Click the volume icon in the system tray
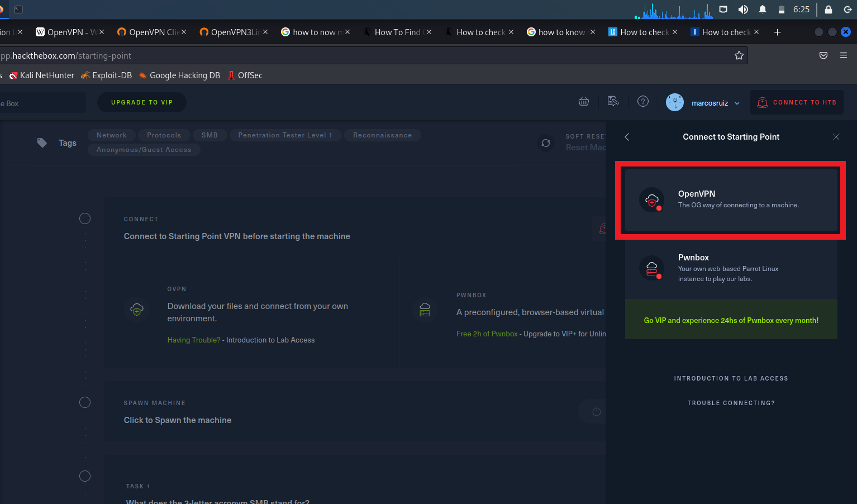The width and height of the screenshot is (857, 504). click(x=742, y=9)
